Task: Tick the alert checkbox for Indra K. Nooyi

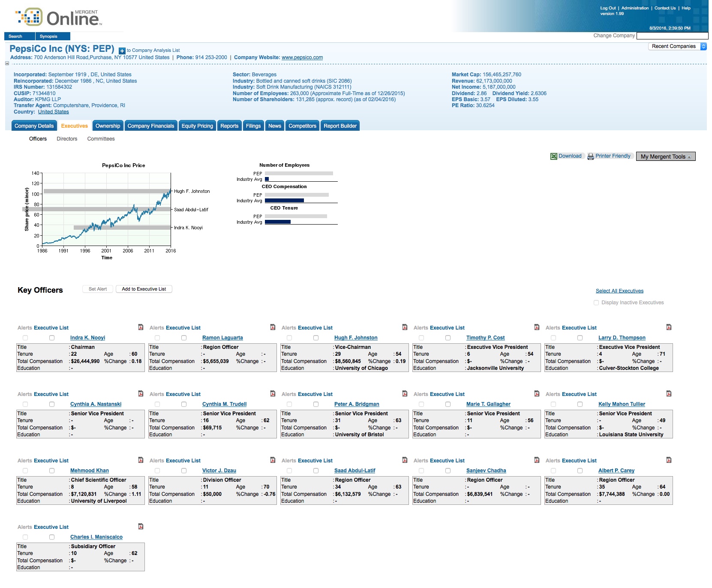Action: click(x=25, y=338)
